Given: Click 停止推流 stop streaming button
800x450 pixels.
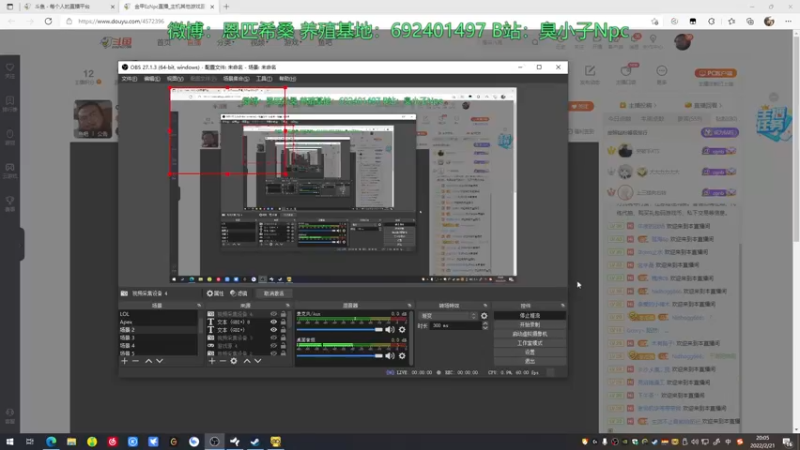Looking at the screenshot, I should click(530, 316).
